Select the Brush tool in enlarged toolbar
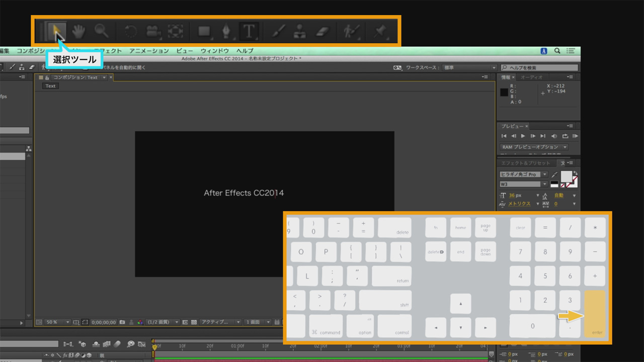The image size is (644, 362). click(277, 32)
